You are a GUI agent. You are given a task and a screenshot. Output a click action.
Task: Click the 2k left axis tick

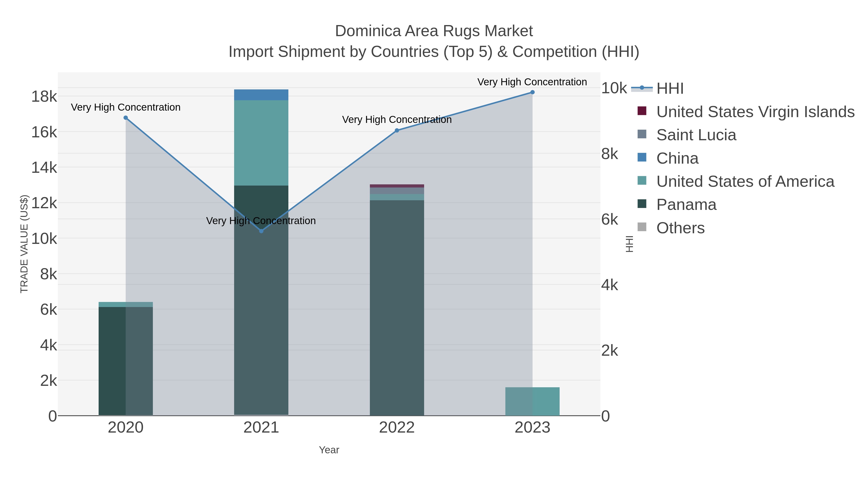[48, 381]
